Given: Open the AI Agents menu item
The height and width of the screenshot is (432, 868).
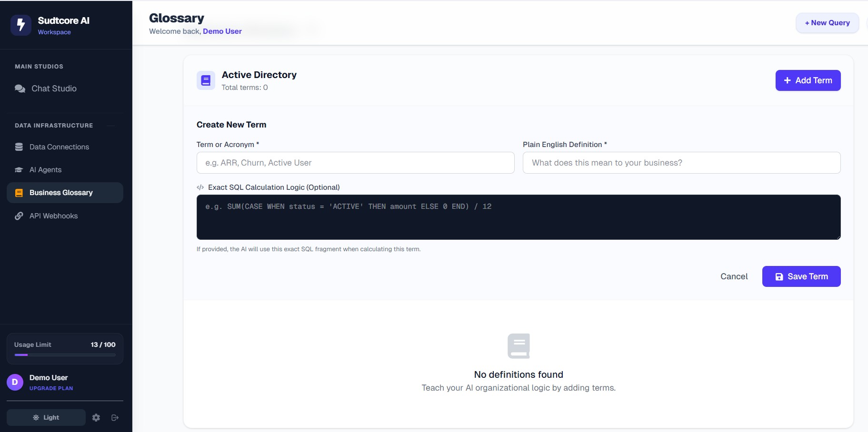Looking at the screenshot, I should pos(45,170).
